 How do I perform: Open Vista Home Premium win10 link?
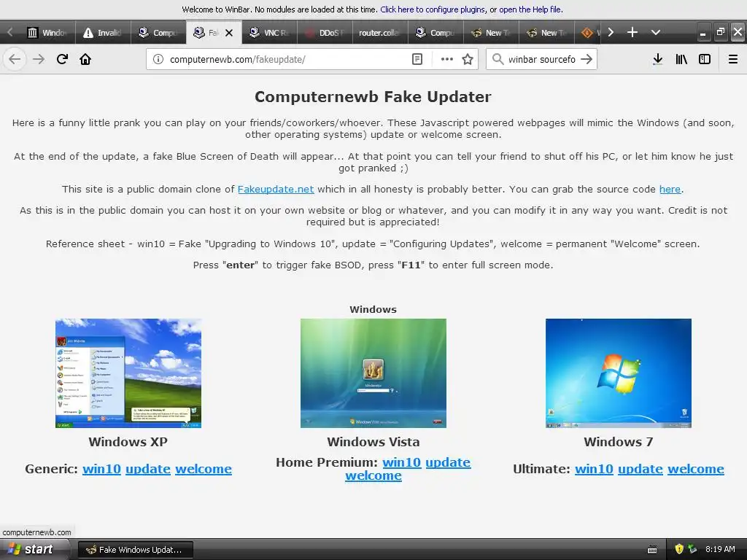click(x=402, y=462)
